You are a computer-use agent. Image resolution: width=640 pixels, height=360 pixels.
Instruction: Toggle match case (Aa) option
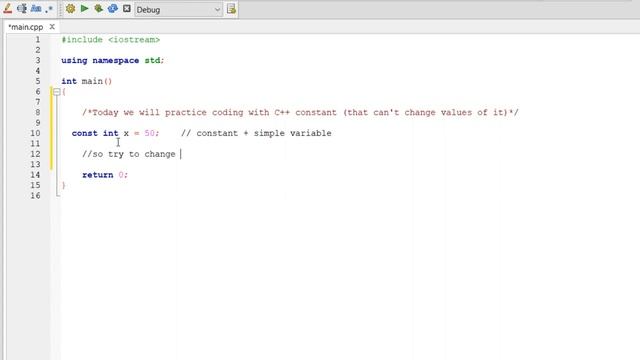click(x=36, y=9)
